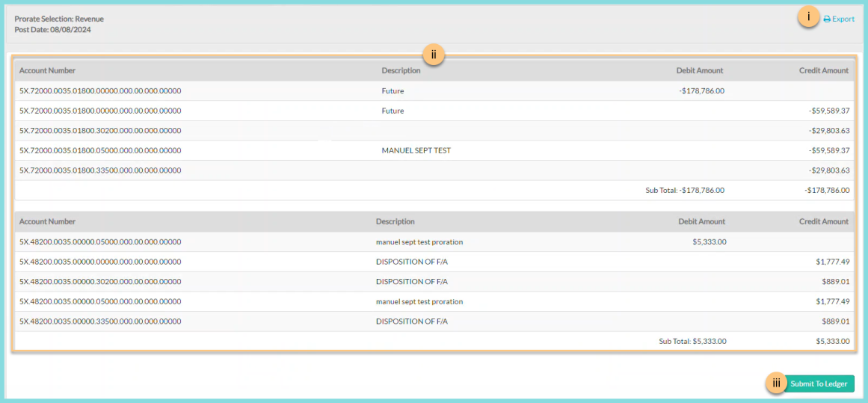Click the second table's Credit Amount header

(x=823, y=222)
